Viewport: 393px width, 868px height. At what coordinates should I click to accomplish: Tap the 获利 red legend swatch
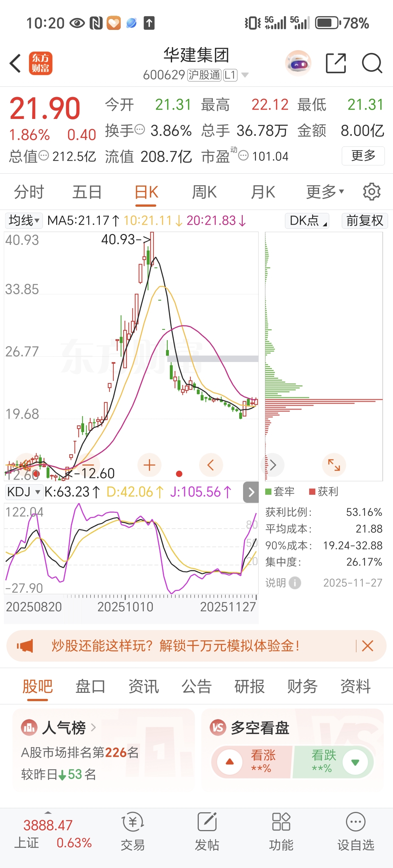pos(312,492)
